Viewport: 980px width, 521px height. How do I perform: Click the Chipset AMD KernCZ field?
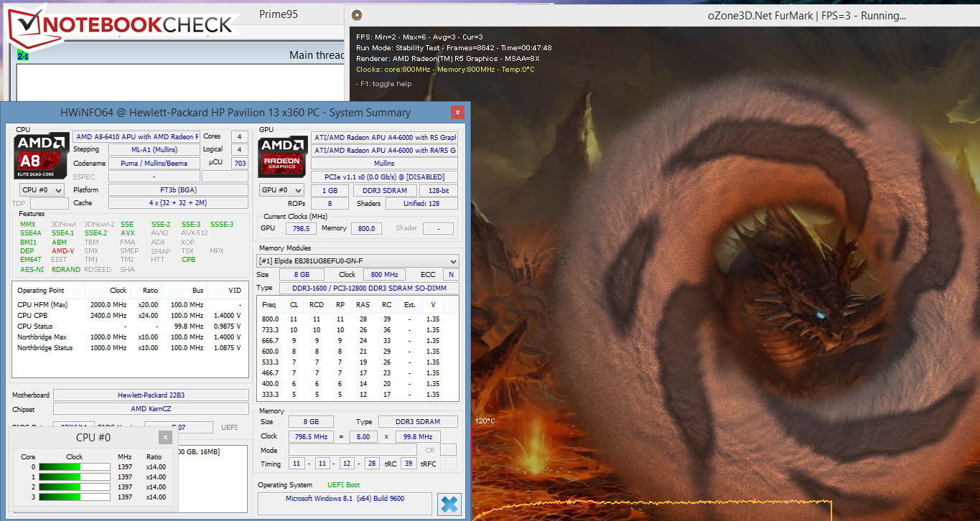[x=151, y=409]
